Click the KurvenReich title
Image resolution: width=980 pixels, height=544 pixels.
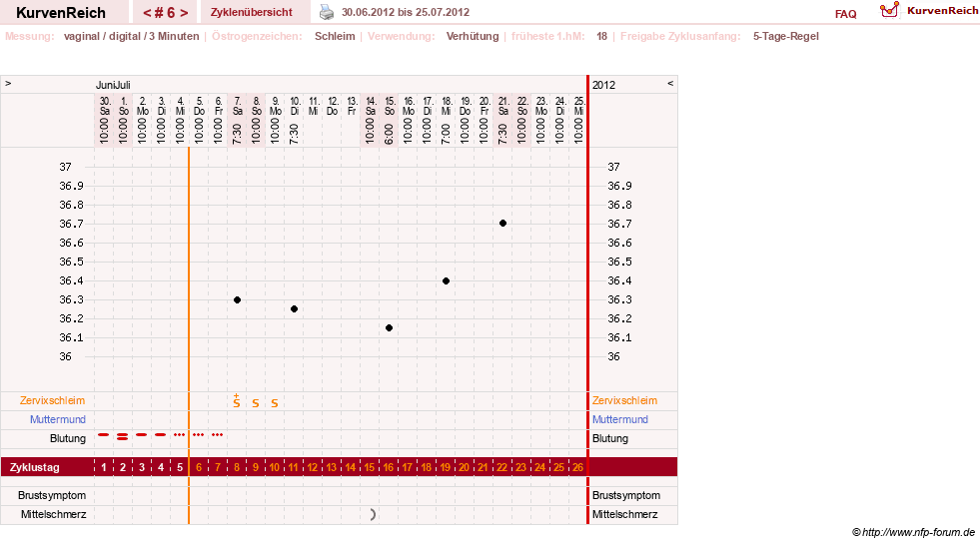pos(61,13)
